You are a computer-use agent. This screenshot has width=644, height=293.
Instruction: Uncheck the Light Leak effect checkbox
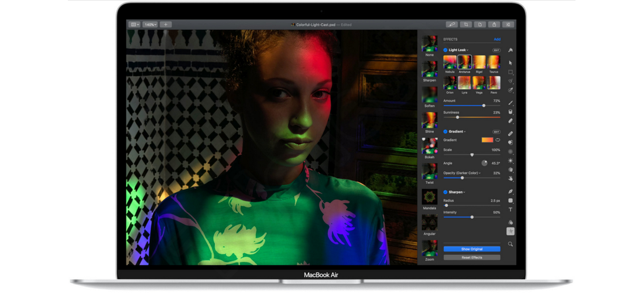coord(445,50)
